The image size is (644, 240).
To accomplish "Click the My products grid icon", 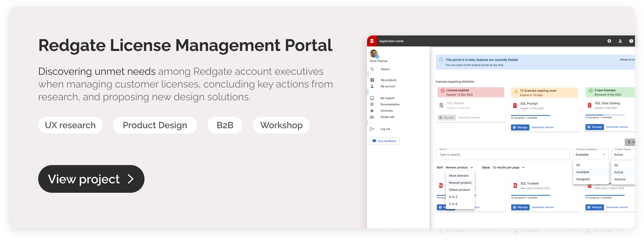I will [372, 80].
